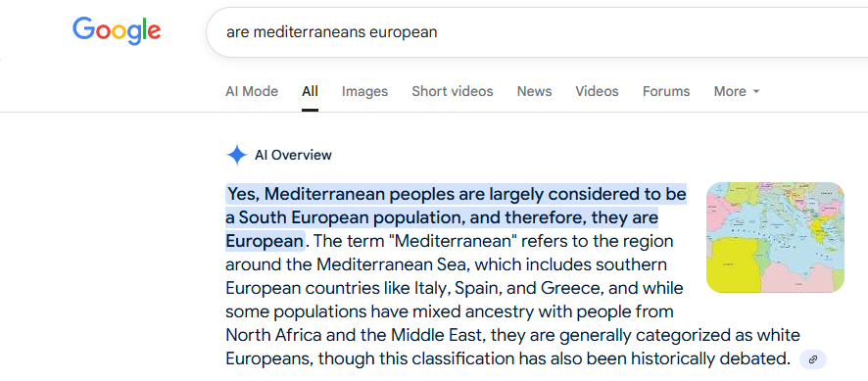Open the News tab
Viewport: 868px width, 381px height.
click(534, 91)
